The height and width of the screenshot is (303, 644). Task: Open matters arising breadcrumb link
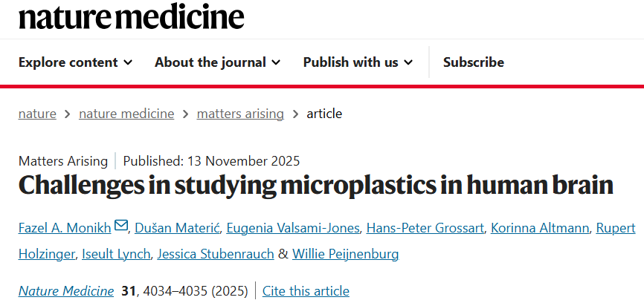click(240, 114)
